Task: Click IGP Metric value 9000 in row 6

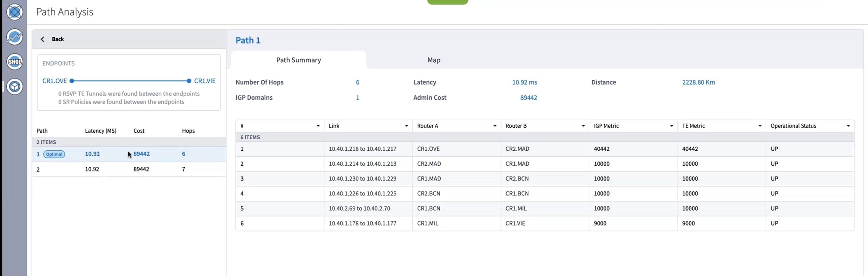Action: click(600, 223)
